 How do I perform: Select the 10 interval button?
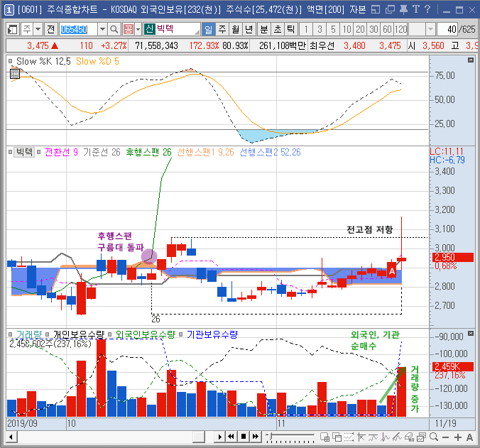(347, 30)
